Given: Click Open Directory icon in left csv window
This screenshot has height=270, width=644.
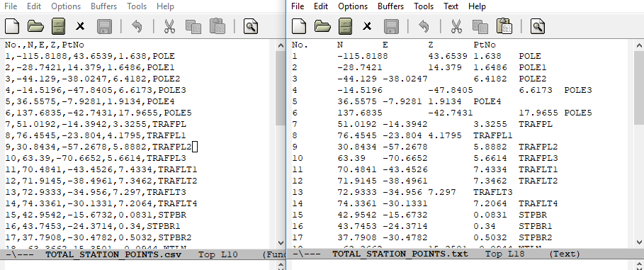Looking at the screenshot, I should pyautogui.click(x=59, y=26).
